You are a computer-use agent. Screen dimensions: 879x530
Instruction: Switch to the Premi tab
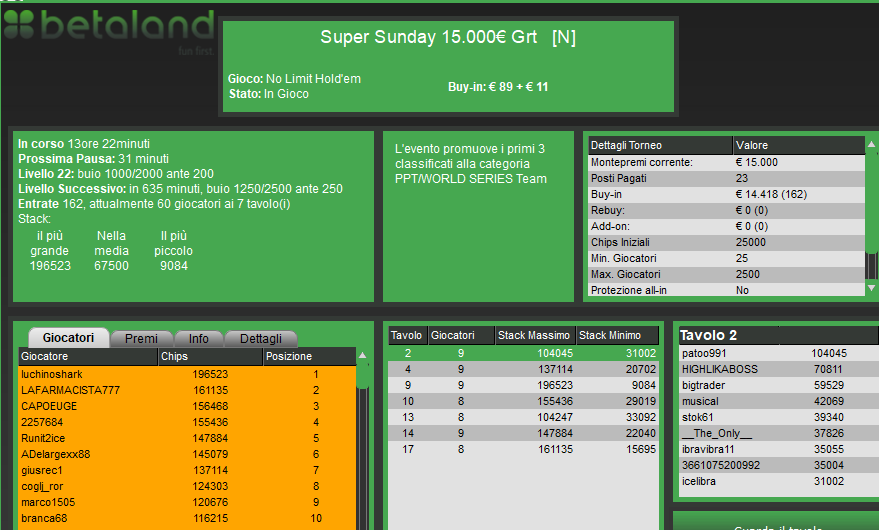[x=141, y=339]
